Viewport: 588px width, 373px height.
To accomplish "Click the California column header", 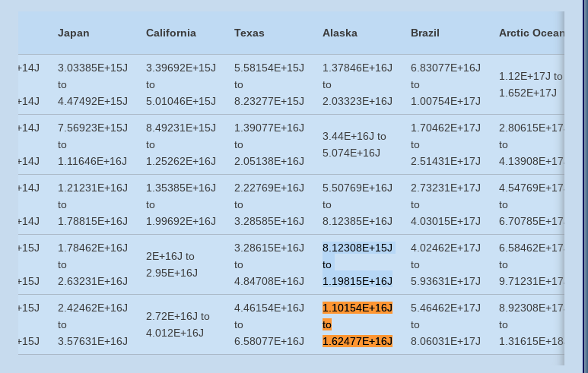I will click(x=171, y=33).
